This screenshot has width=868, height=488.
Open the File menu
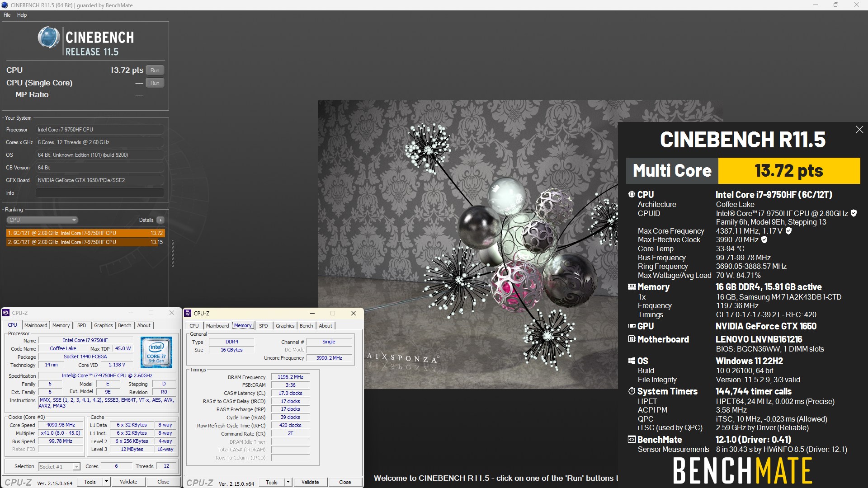pyautogui.click(x=7, y=15)
